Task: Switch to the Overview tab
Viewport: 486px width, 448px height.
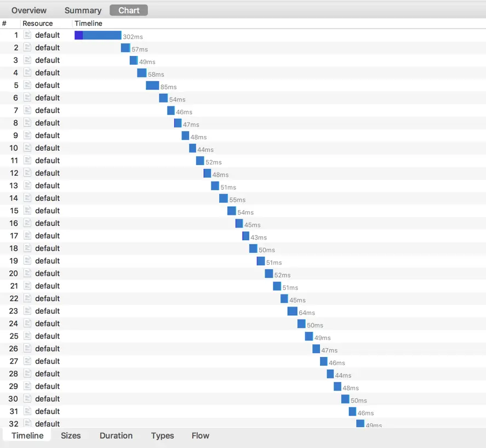Action: click(x=29, y=10)
